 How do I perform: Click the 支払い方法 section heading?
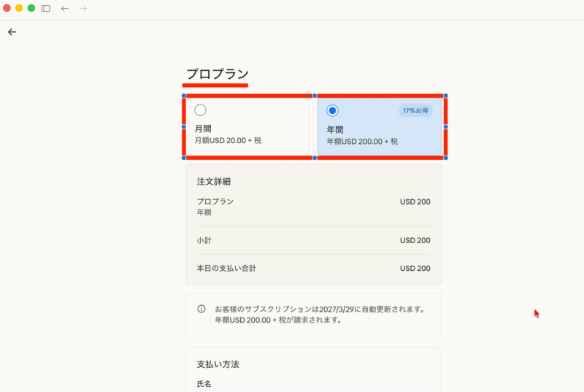click(218, 364)
